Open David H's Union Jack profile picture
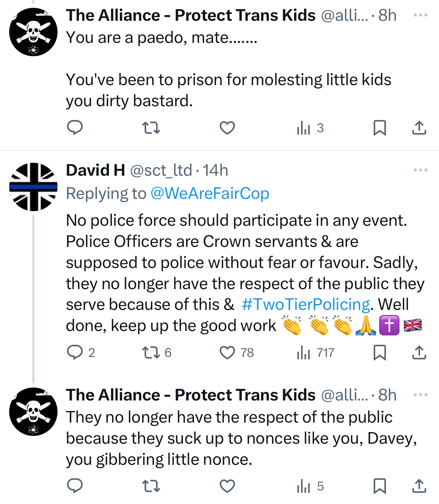 33,187
